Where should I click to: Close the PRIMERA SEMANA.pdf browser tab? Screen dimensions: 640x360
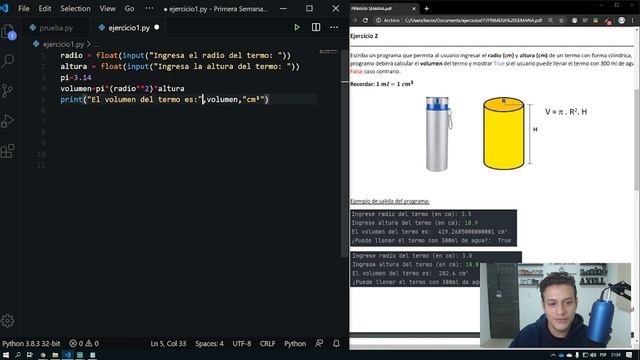click(413, 9)
